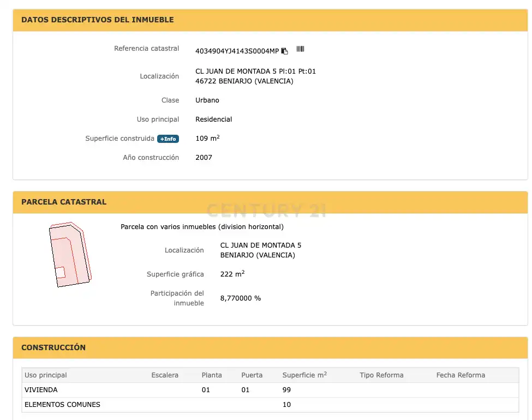Click the Tipo Reforma column header

(x=381, y=375)
